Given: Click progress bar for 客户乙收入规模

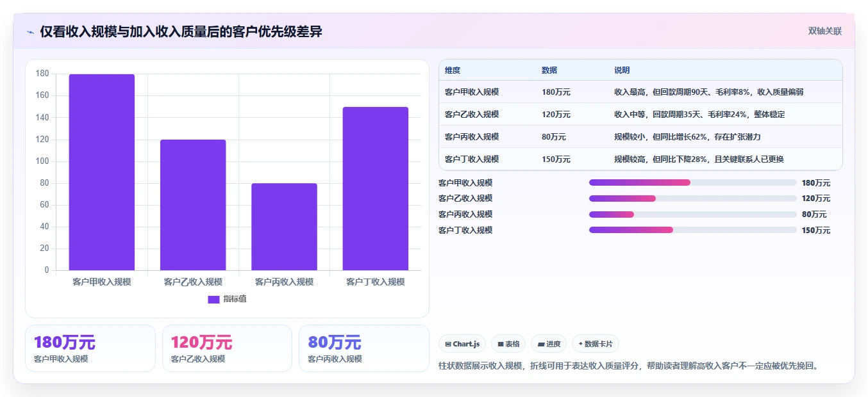Looking at the screenshot, I should click(692, 199).
